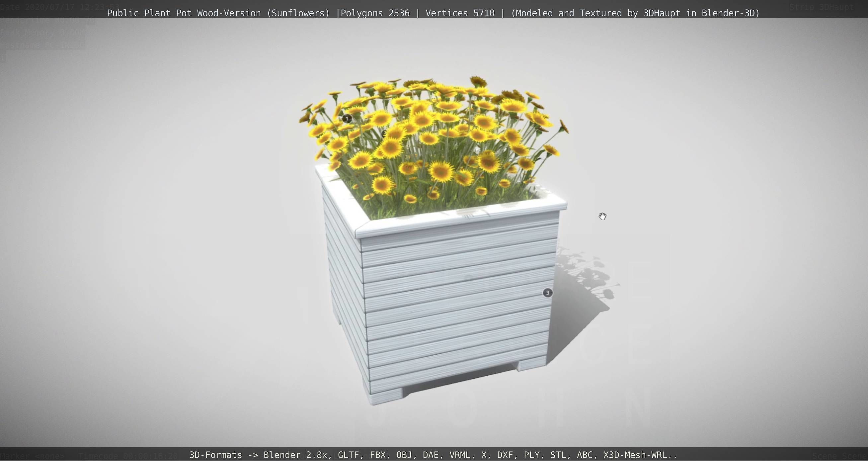This screenshot has width=868, height=461.
Task: Open annotation marker 1 among the sunflowers
Action: pos(347,119)
